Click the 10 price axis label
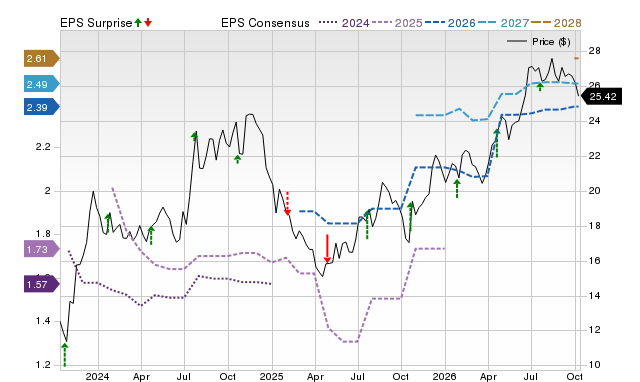 point(594,365)
